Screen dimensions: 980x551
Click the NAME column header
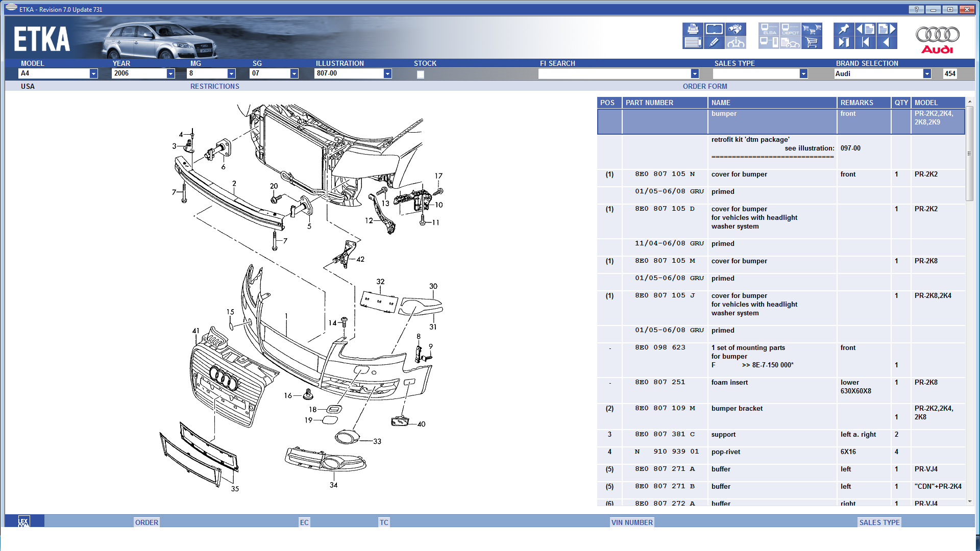(772, 103)
